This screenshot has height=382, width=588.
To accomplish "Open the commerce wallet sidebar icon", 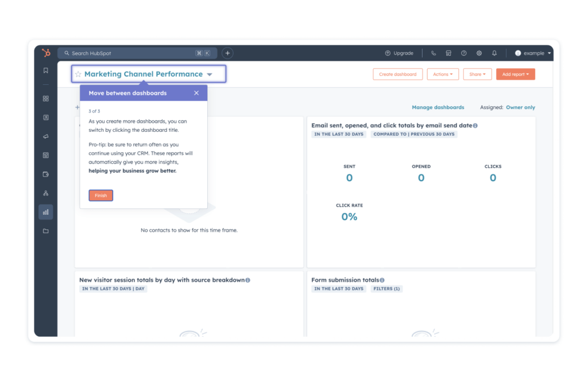I will 46,174.
